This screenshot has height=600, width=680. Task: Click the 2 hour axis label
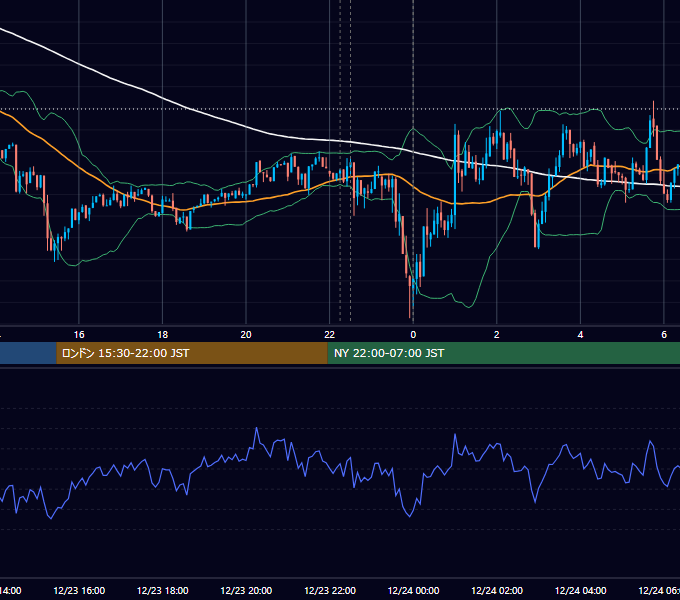point(497,335)
